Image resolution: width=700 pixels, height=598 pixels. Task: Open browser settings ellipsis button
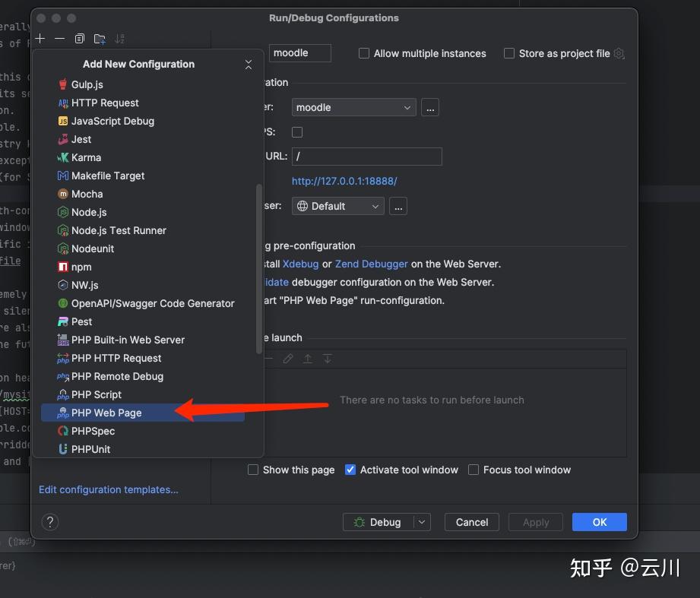tap(398, 206)
